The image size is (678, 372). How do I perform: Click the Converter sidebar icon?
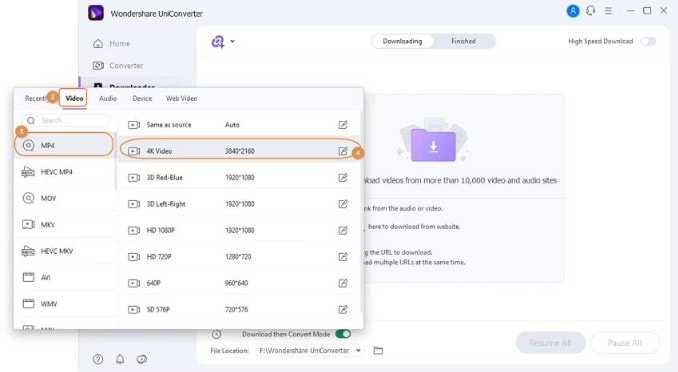[x=98, y=65]
